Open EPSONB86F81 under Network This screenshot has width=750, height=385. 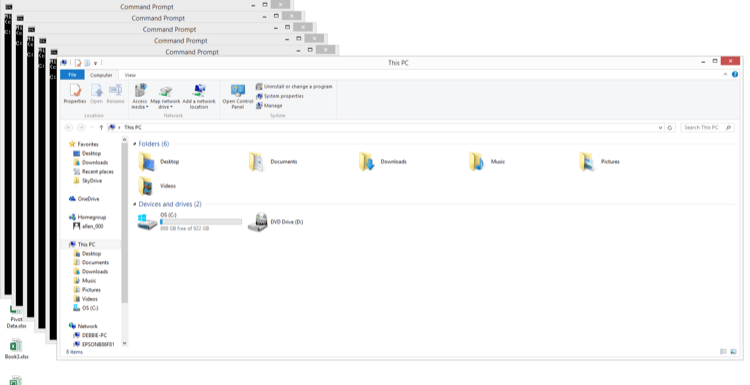pyautogui.click(x=94, y=344)
